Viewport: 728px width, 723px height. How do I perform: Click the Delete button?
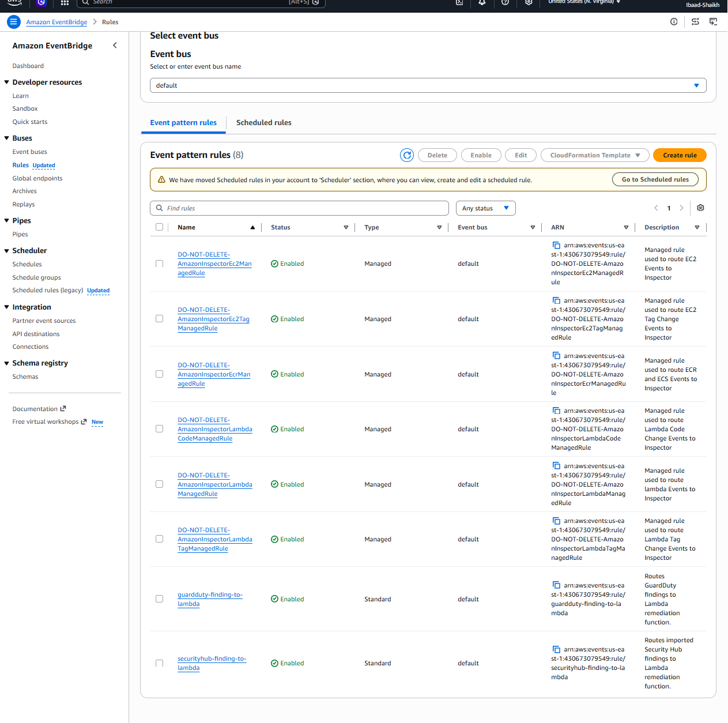tap(437, 155)
